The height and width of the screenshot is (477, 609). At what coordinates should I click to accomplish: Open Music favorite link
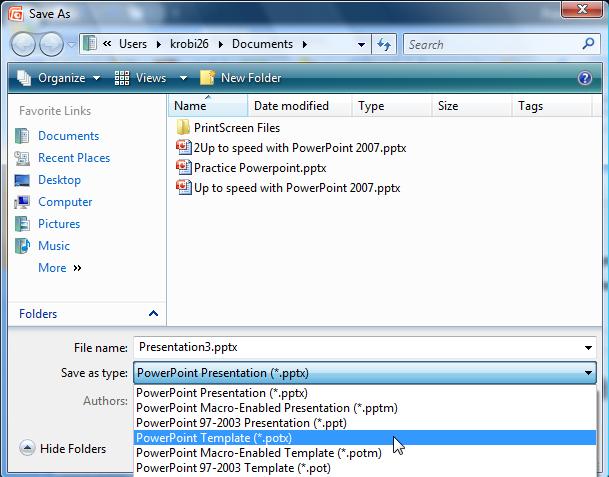[54, 246]
